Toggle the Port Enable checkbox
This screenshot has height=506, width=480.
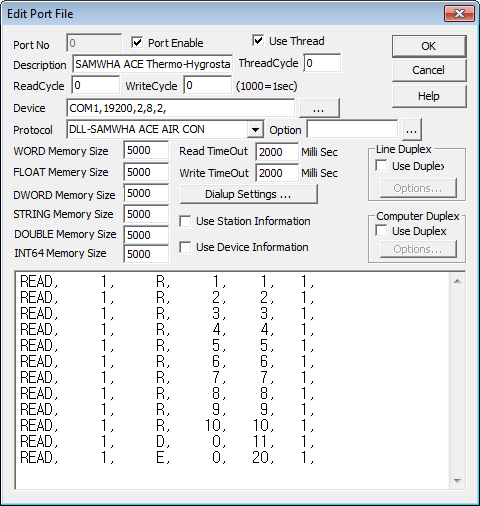point(137,43)
